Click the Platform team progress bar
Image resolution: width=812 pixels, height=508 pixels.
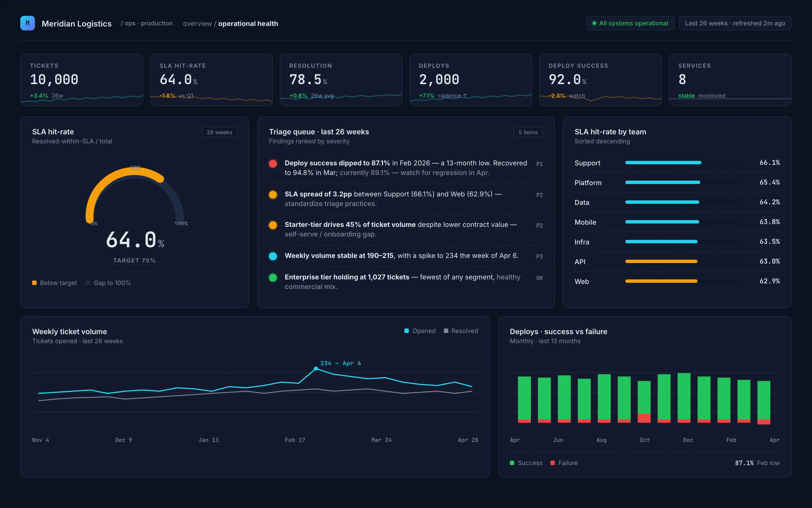[663, 182]
